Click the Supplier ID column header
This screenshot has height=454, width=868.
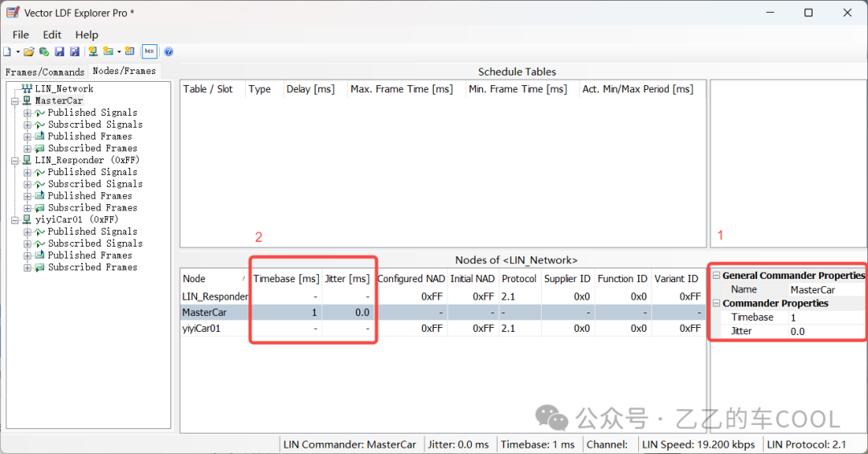[567, 279]
